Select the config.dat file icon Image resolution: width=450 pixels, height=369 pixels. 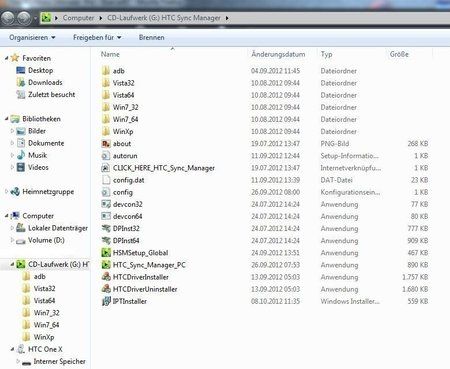106,180
